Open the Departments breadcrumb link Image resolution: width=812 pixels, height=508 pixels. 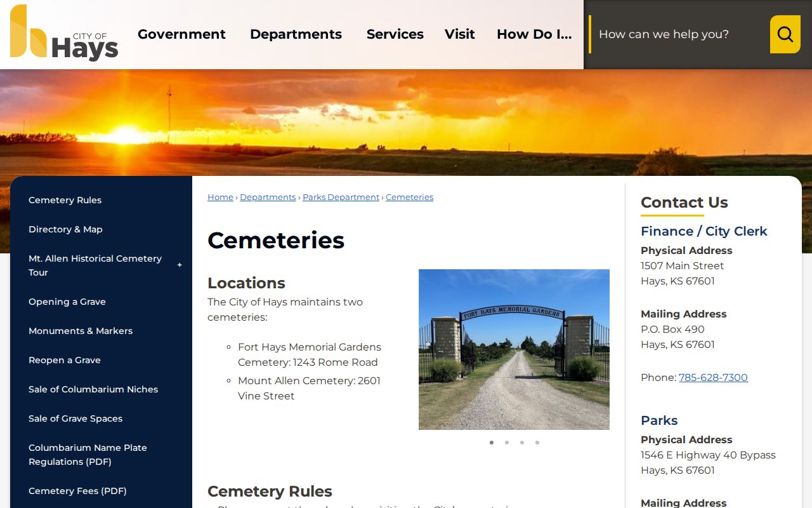tap(268, 197)
